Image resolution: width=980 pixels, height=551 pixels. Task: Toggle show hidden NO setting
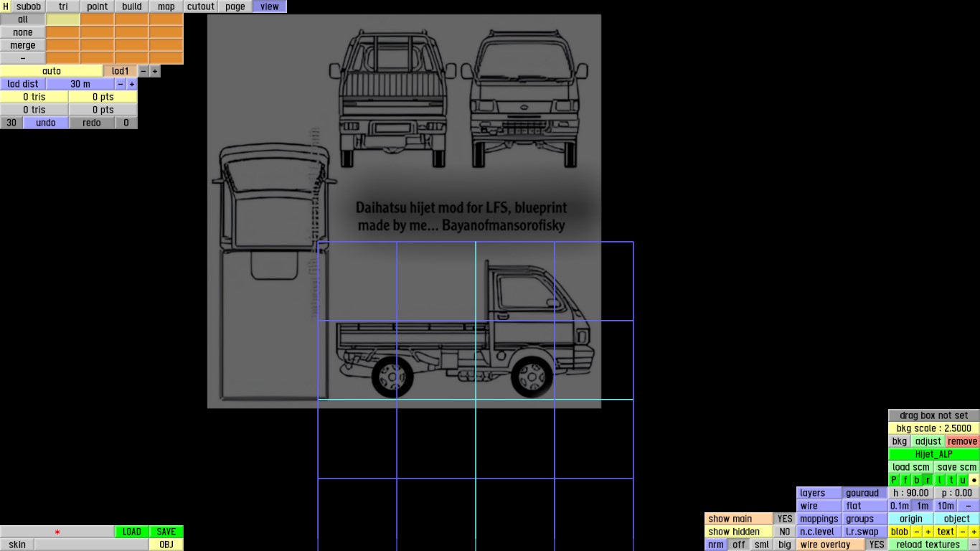tap(785, 532)
